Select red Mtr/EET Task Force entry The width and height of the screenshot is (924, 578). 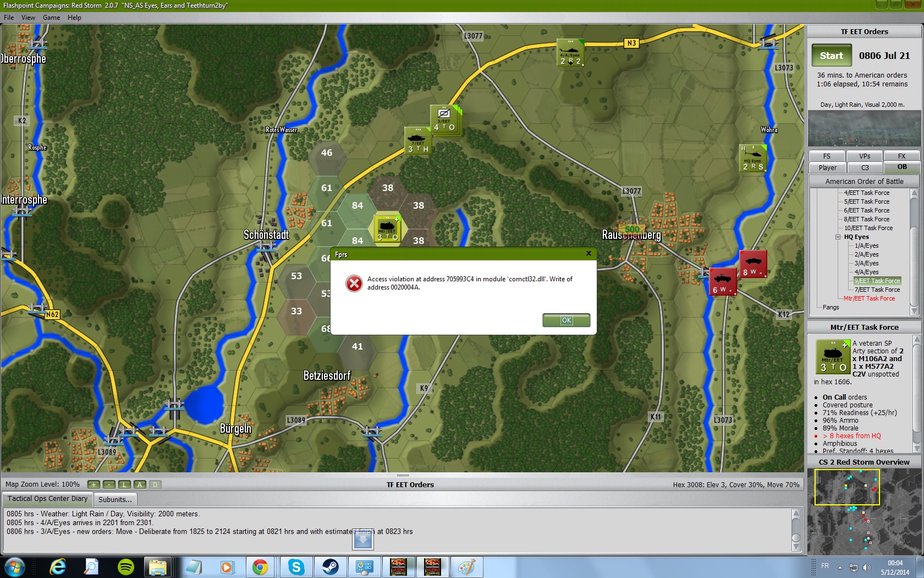click(869, 298)
